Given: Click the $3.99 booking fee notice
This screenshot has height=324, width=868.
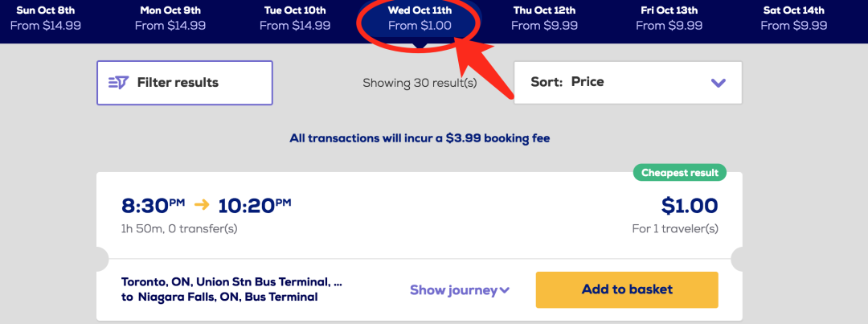Looking at the screenshot, I should tap(420, 138).
